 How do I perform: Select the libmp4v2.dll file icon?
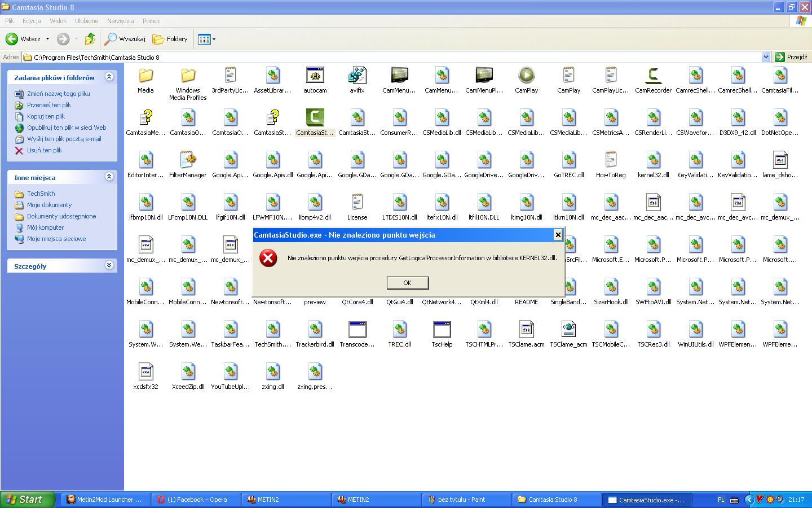point(315,202)
